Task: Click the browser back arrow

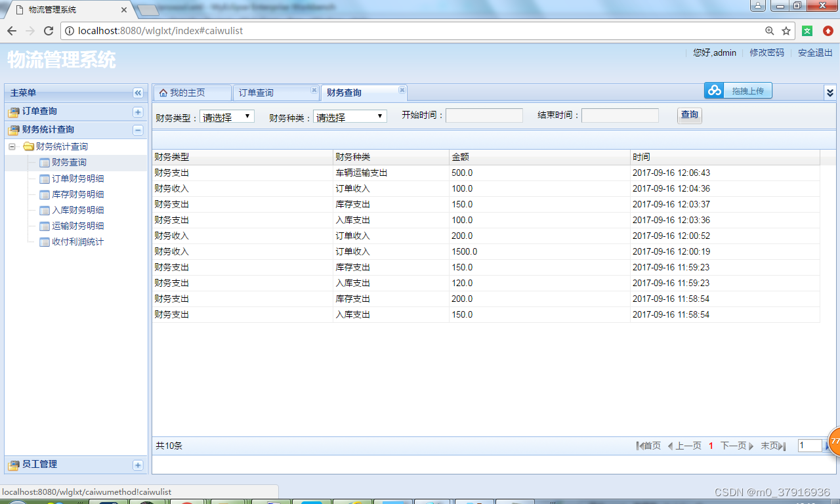Action: (x=12, y=31)
